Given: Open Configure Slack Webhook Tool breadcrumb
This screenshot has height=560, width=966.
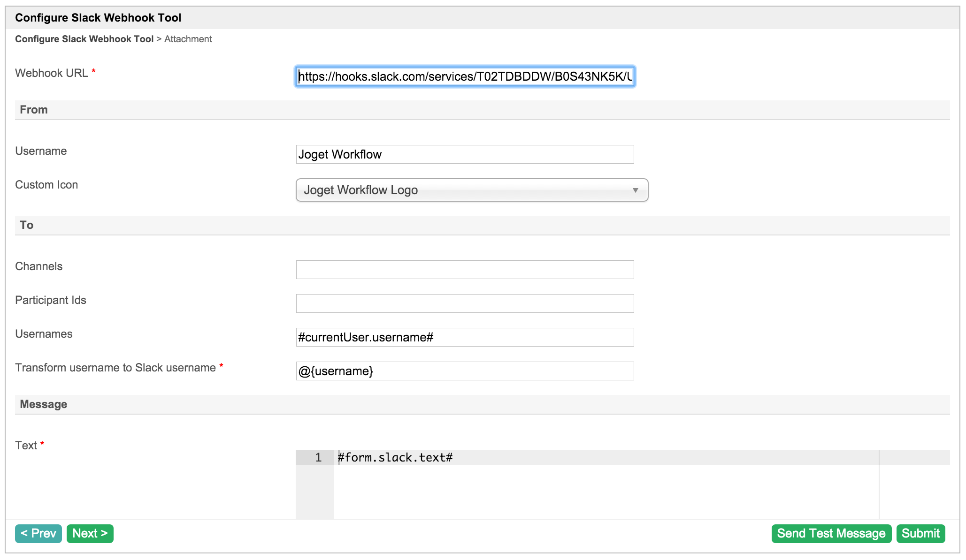Looking at the screenshot, I should pos(84,39).
